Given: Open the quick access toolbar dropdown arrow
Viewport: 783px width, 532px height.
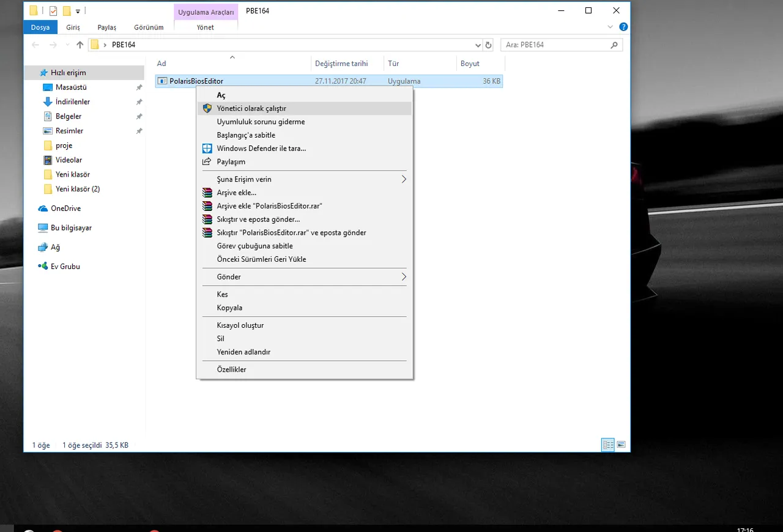Looking at the screenshot, I should point(78,11).
